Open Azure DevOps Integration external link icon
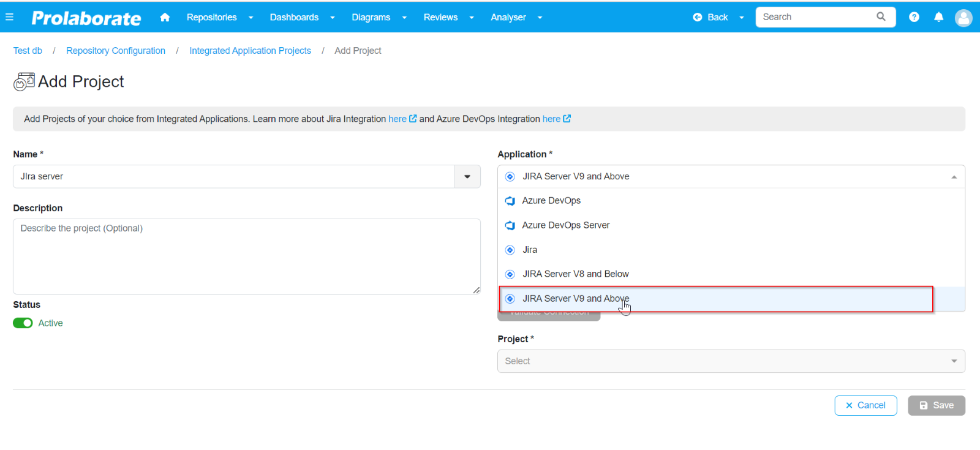980x450 pixels. 567,119
